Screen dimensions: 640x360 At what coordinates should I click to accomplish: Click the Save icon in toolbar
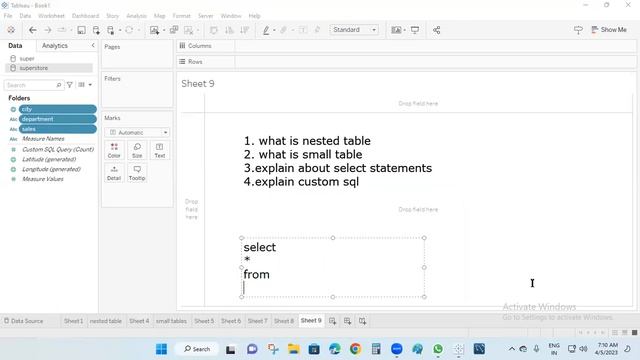click(81, 30)
